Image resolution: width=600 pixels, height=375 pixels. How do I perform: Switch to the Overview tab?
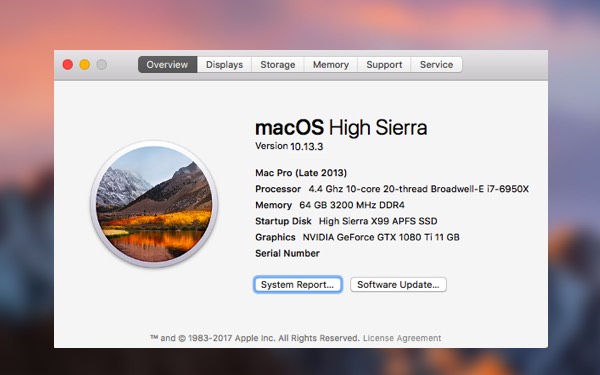168,65
